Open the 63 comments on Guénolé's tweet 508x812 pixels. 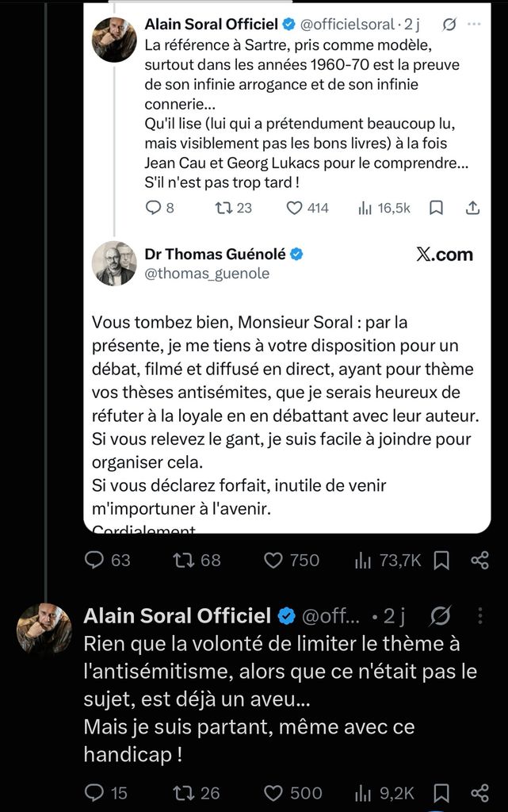(107, 561)
